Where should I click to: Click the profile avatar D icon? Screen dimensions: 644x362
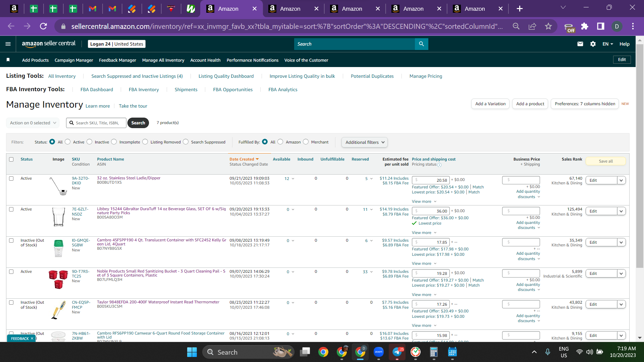(617, 26)
